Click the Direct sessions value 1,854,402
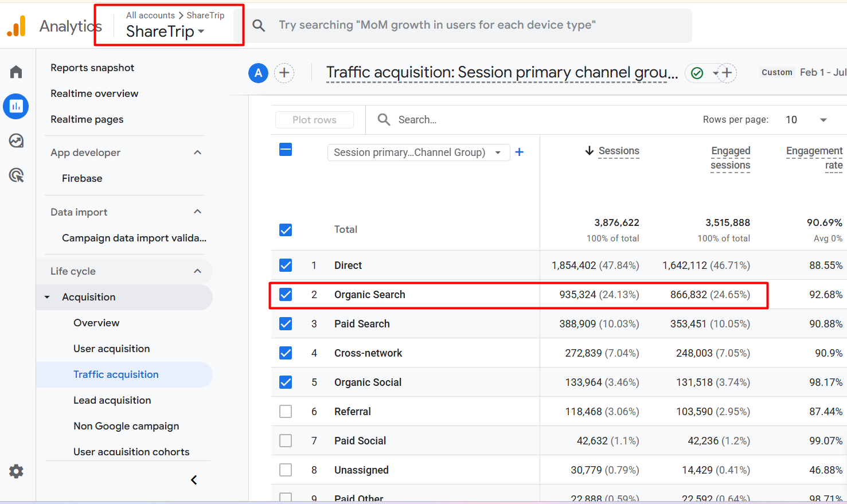847x504 pixels. (x=573, y=265)
